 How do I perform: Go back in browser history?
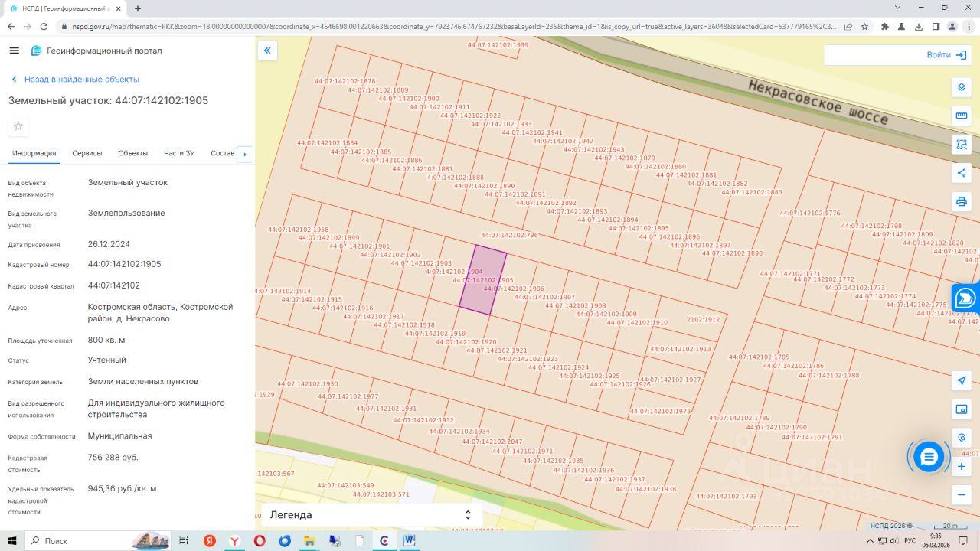tap(11, 26)
